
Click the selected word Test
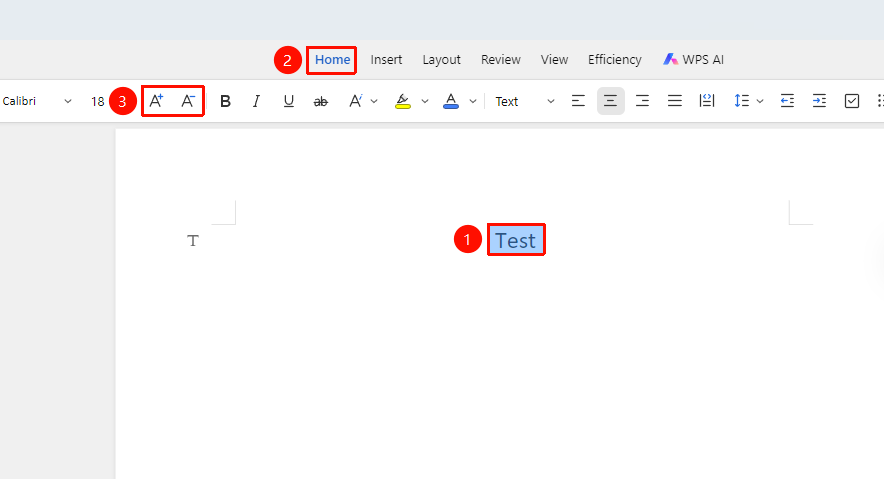point(516,241)
